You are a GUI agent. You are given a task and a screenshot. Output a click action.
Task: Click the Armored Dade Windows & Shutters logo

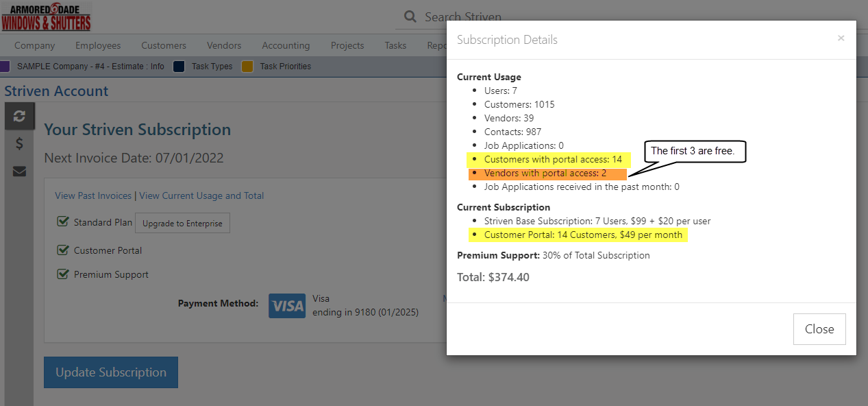click(x=46, y=16)
